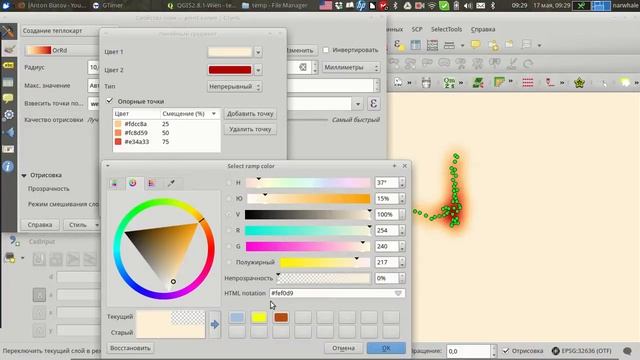The width and height of the screenshot is (640, 360).
Task: Switch to the color wheel tab
Action: coord(133,183)
